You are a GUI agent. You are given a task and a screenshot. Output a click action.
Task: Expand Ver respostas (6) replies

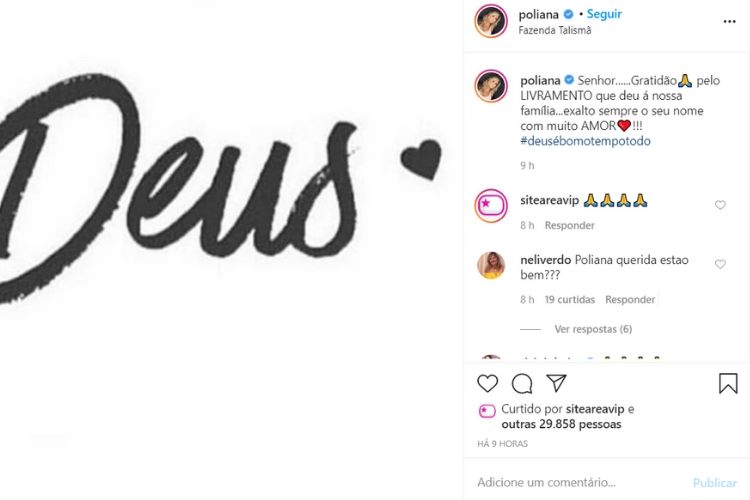point(593,329)
